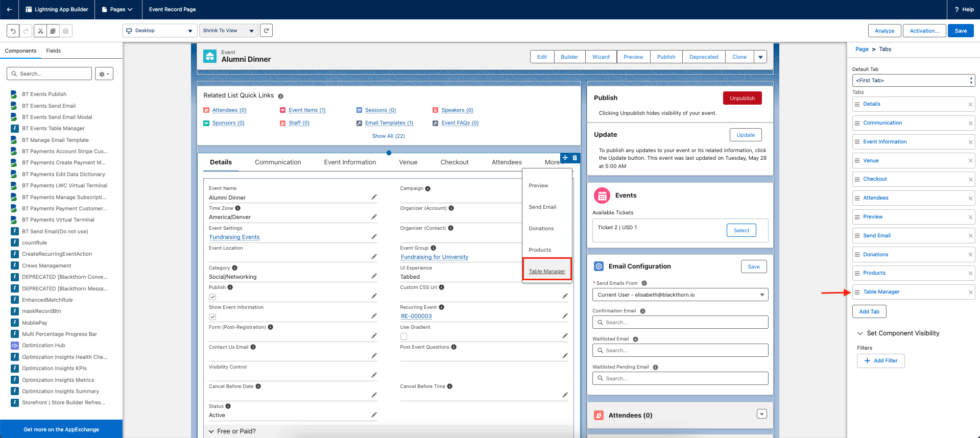Switch to the Fields tab
Screen dimensions: 980x438
53,51
